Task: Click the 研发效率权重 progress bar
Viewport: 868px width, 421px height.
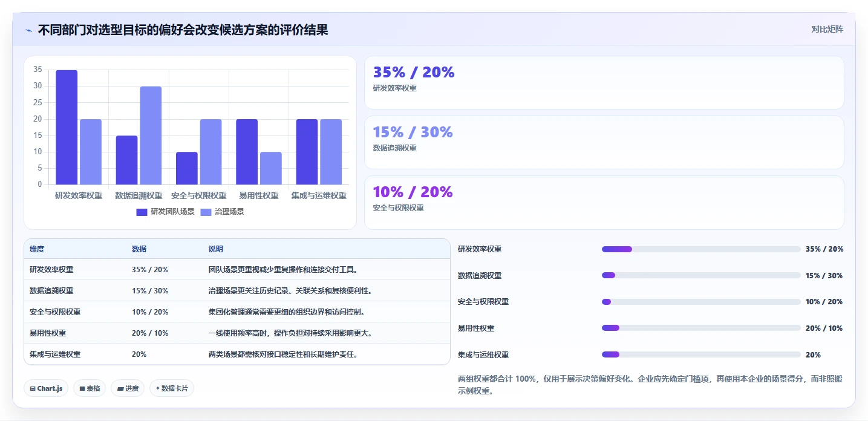Action: pos(701,249)
